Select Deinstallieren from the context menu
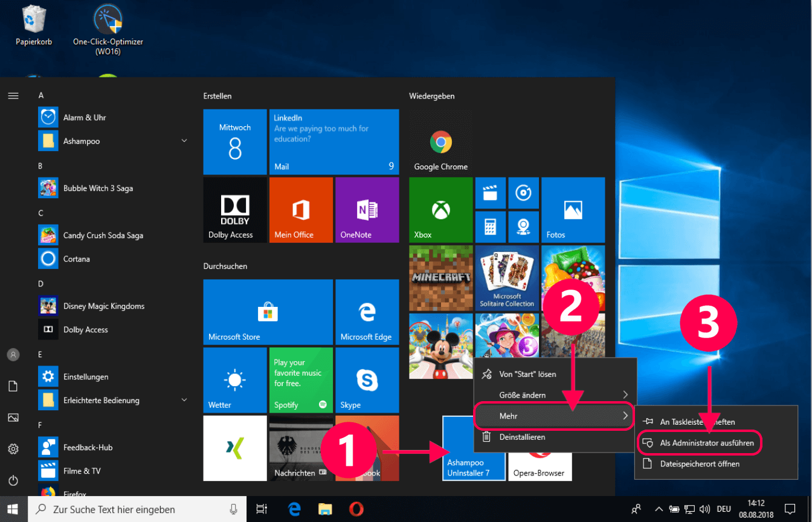The width and height of the screenshot is (812, 522). 555,437
